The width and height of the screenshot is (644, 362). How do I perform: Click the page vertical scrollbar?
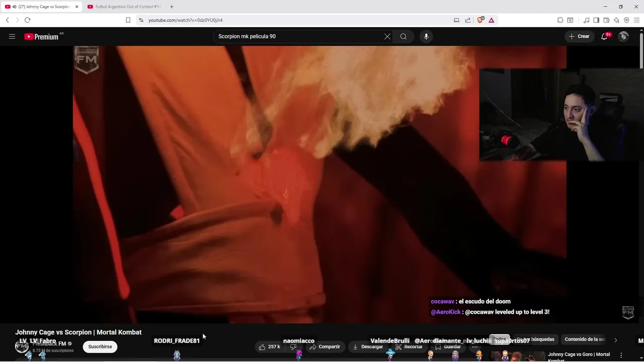tap(641, 50)
